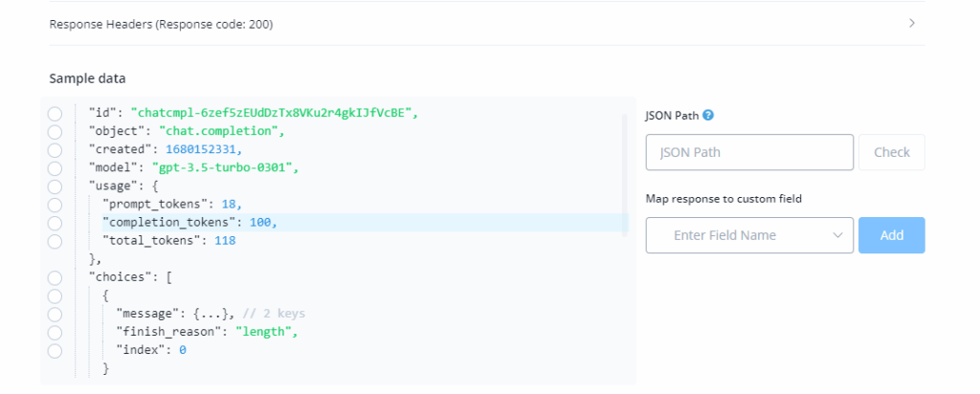The width and height of the screenshot is (980, 394).
Task: Pick the "usage" row radio button
Action: pyautogui.click(x=55, y=186)
